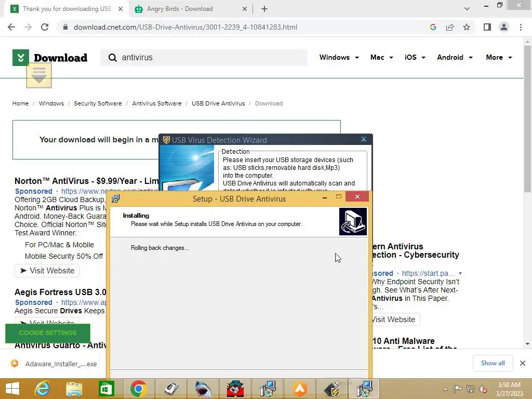Go back to the previous page in Chrome
532x399 pixels.
11,27
